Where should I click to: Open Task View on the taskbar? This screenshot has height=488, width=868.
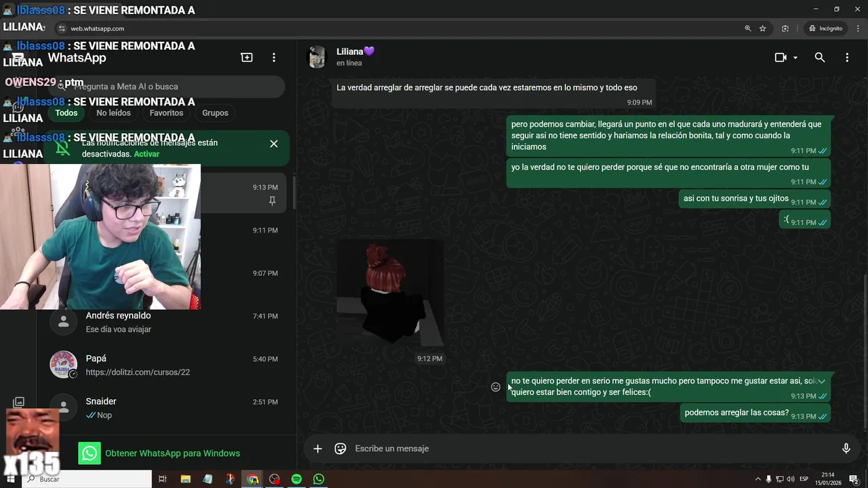pyautogui.click(x=163, y=479)
